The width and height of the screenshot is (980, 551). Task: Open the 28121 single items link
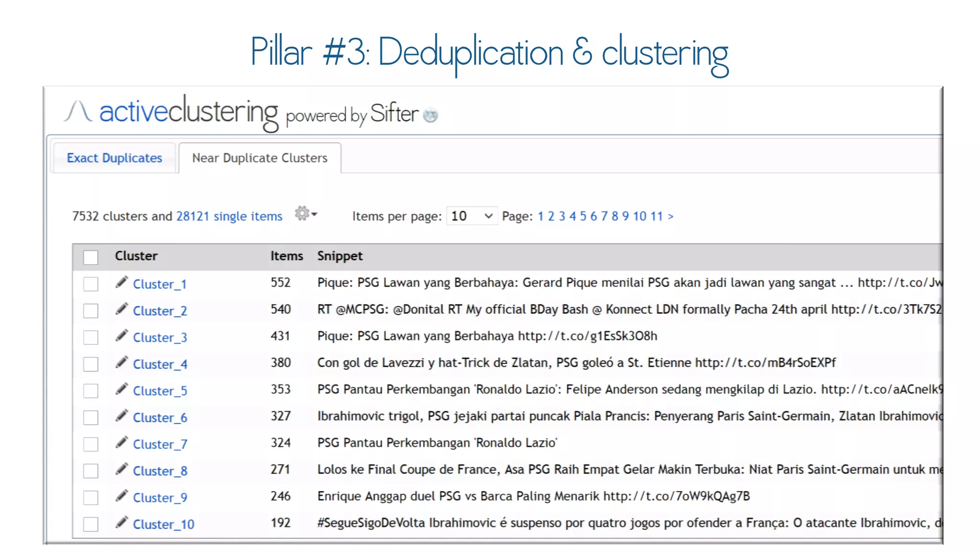point(229,216)
